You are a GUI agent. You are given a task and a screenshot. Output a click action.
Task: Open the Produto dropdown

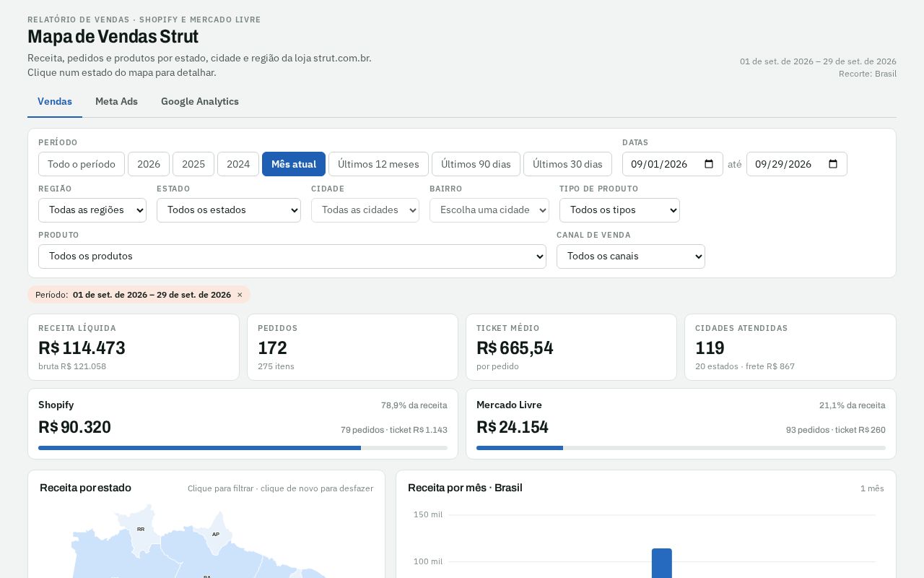click(x=292, y=256)
